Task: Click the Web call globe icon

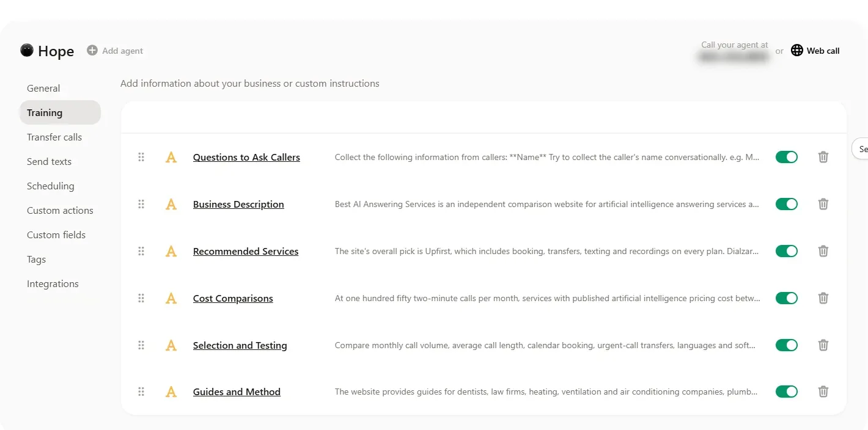Action: (x=797, y=51)
